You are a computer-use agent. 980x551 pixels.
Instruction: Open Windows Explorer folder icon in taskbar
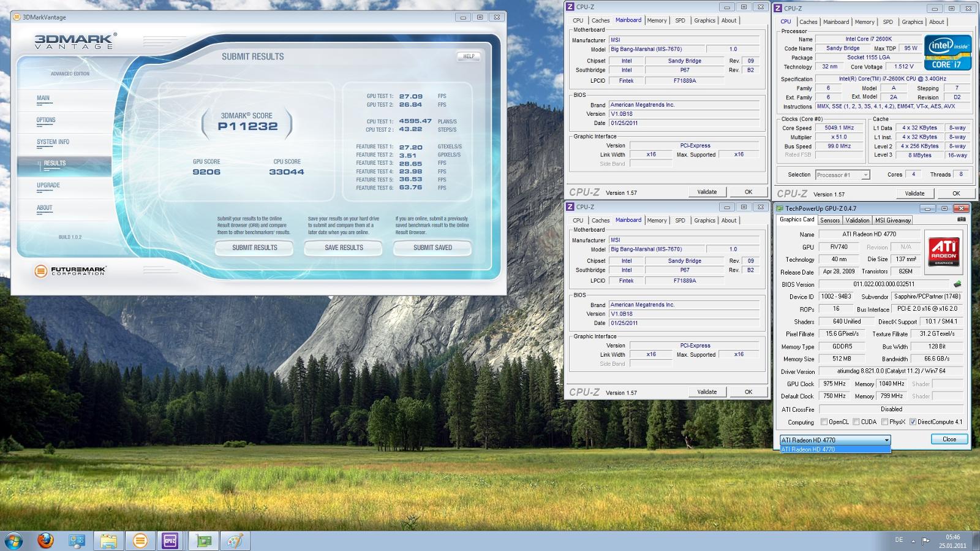click(x=108, y=541)
